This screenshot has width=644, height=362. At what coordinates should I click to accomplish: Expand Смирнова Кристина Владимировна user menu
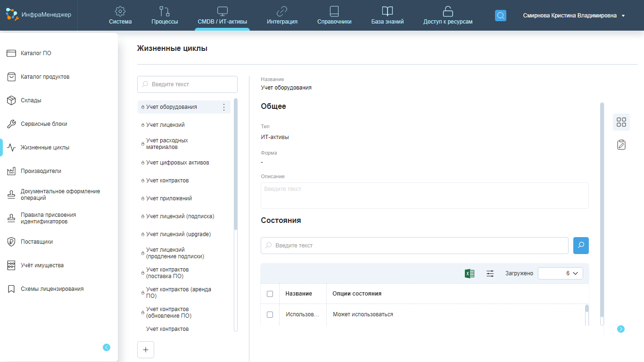click(574, 16)
